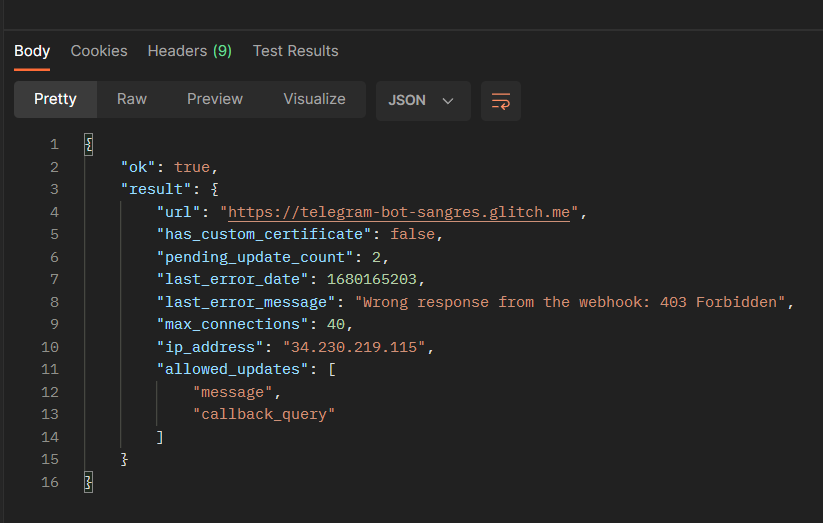823x523 pixels.
Task: Click the opening brace on line 1
Action: coord(89,144)
